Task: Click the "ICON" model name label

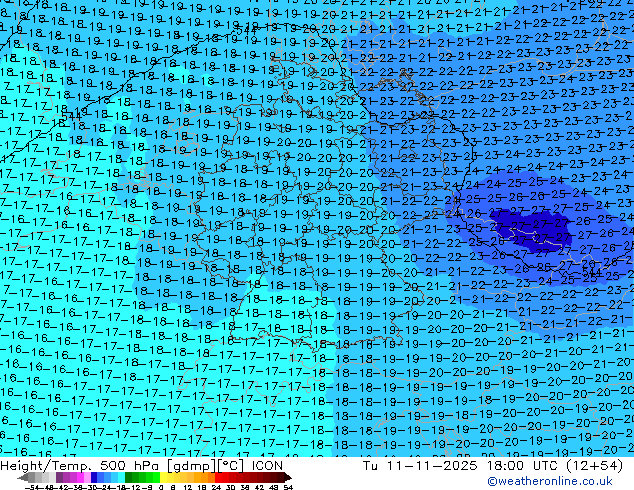Action: 267,466
